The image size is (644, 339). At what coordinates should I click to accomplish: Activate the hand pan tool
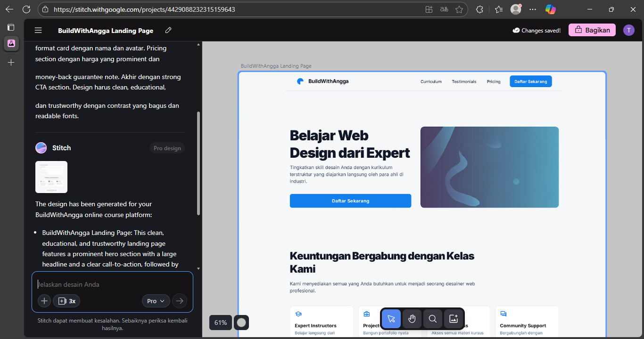pyautogui.click(x=412, y=319)
